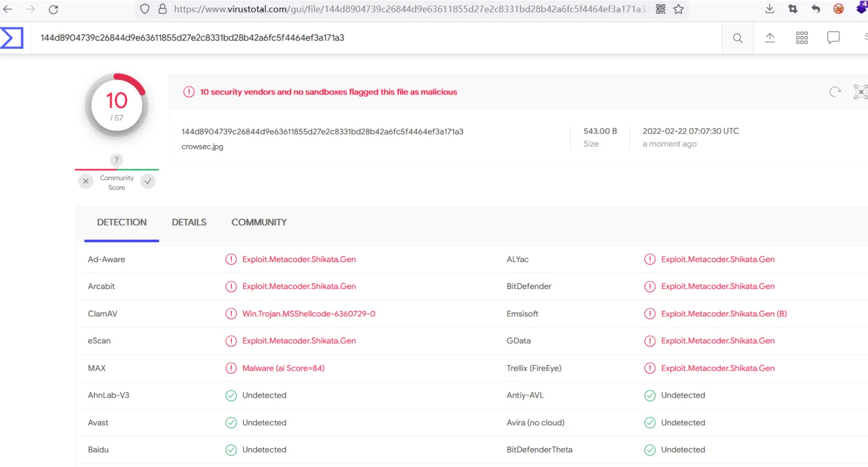Viewport: 868px width, 467px height.
Task: Click the eScan vendor name
Action: (99, 341)
